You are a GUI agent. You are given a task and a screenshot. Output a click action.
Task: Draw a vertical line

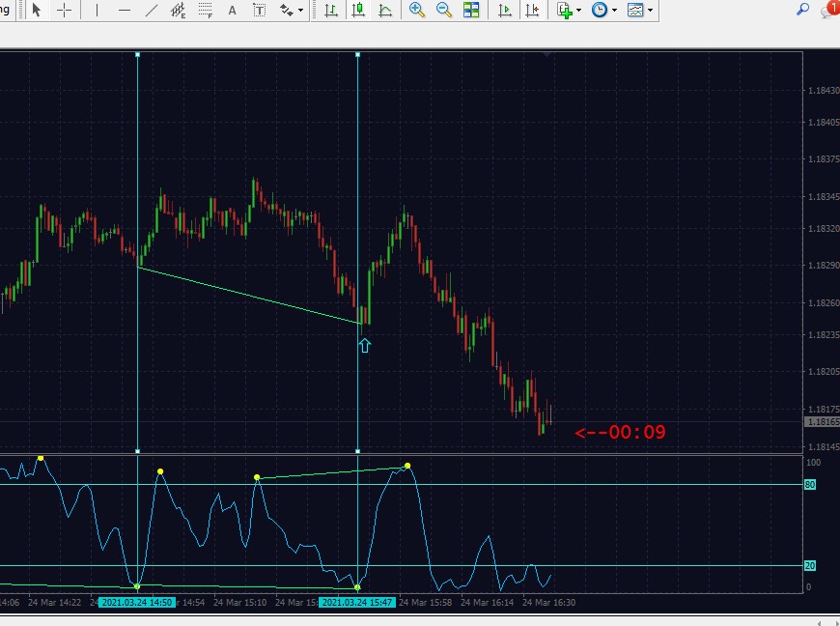point(97,10)
